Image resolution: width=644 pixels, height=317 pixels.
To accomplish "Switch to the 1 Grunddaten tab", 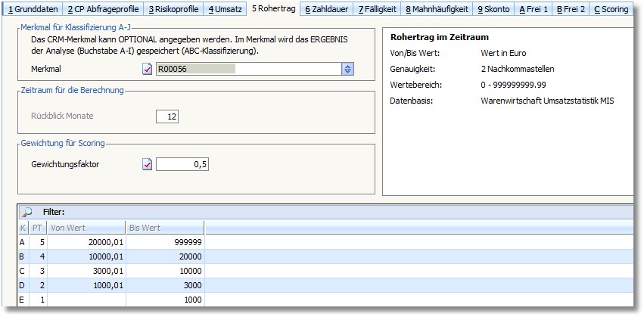I will click(x=32, y=9).
